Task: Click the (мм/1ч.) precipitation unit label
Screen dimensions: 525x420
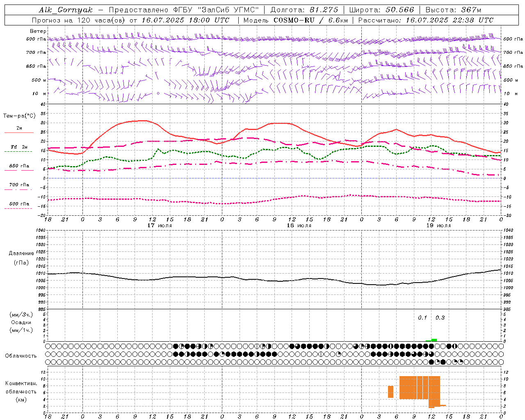Action: (x=21, y=330)
